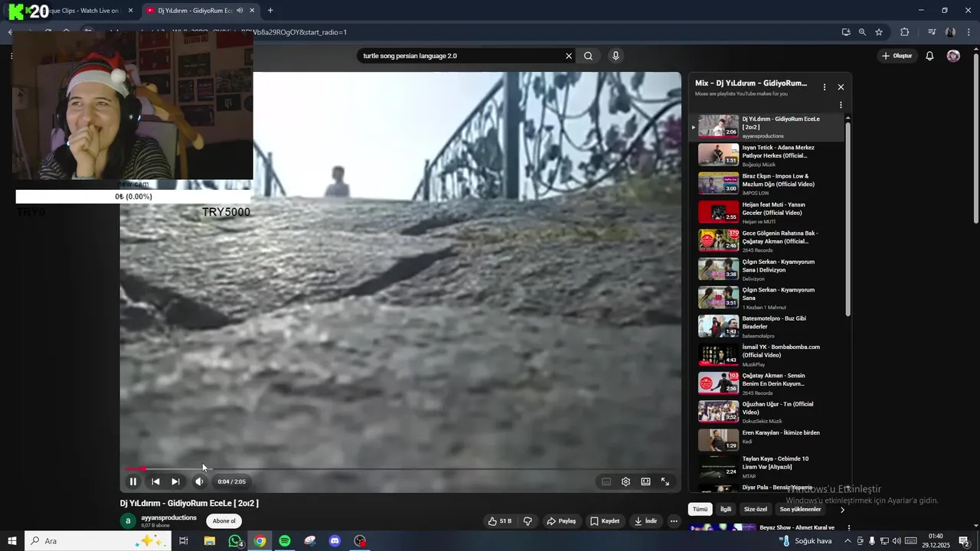Viewport: 980px width, 551px height.
Task: Select the Son yüklenenler filter chip
Action: [x=800, y=509]
